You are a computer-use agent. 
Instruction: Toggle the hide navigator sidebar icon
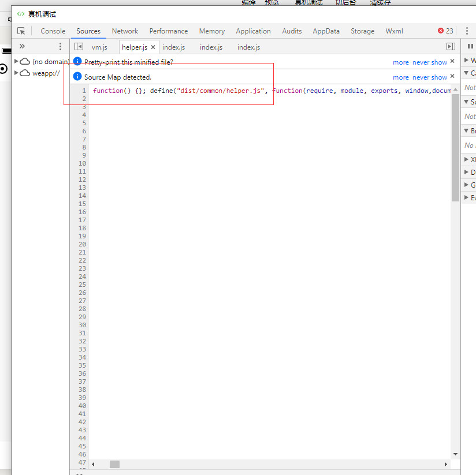point(79,46)
